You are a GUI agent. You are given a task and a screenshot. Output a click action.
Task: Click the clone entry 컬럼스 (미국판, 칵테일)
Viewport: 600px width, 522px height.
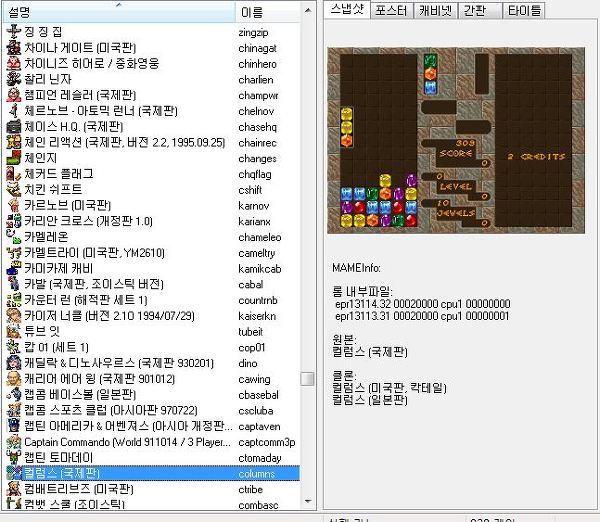[389, 388]
